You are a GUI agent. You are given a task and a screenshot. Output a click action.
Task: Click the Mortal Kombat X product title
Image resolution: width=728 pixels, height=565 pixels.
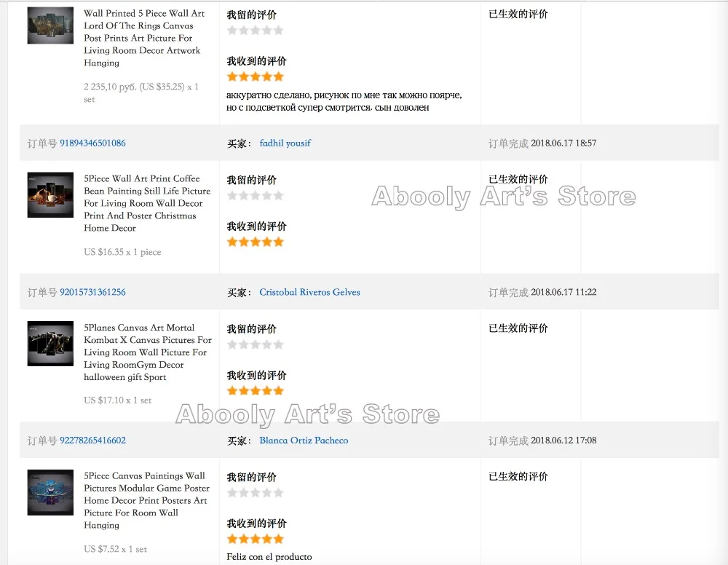click(148, 352)
